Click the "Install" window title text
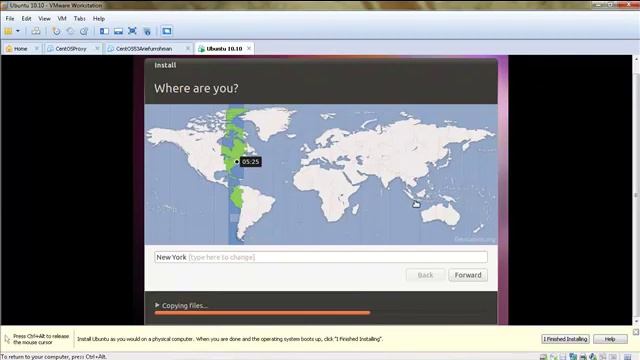The height and width of the screenshot is (360, 640). [x=165, y=65]
